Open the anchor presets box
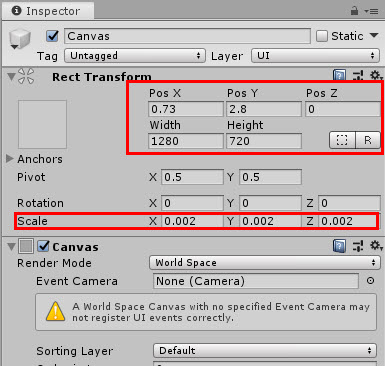385x366 pixels. tap(42, 124)
